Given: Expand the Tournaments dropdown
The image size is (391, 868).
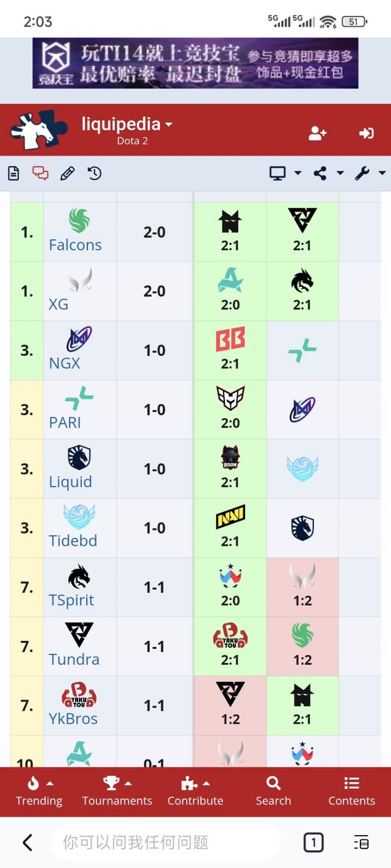Looking at the screenshot, I should tap(117, 792).
